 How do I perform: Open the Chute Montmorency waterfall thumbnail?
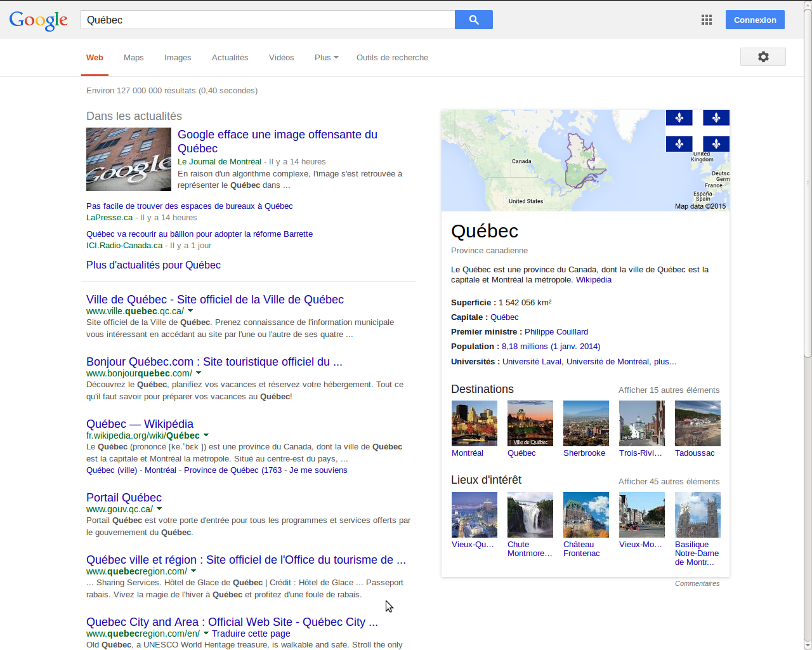tap(530, 515)
